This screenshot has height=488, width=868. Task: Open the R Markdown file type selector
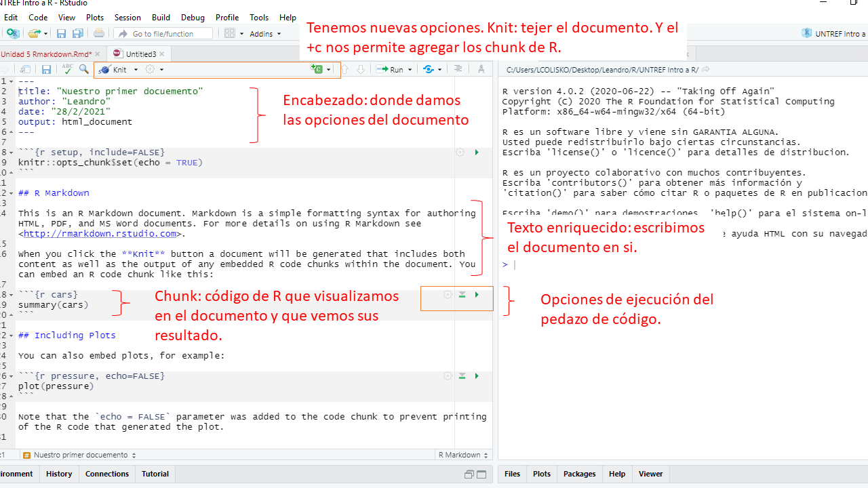pos(464,455)
